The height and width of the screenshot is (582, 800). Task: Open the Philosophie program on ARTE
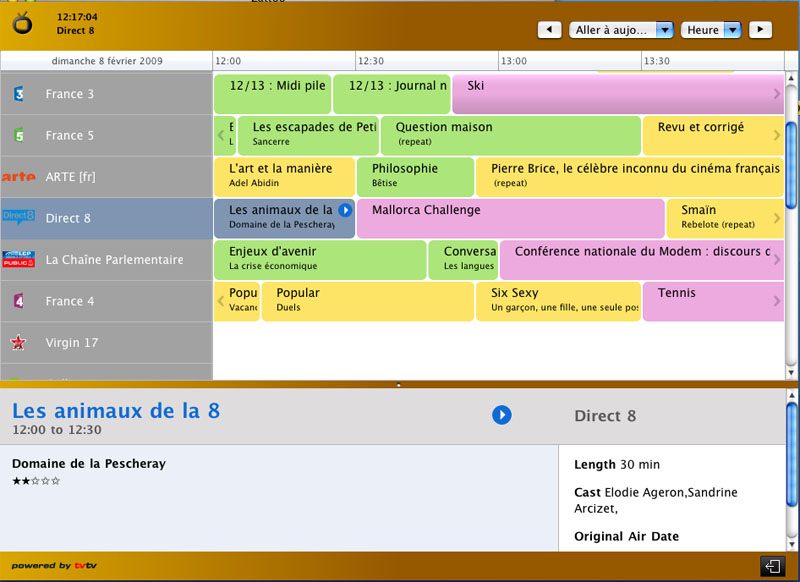coord(415,177)
